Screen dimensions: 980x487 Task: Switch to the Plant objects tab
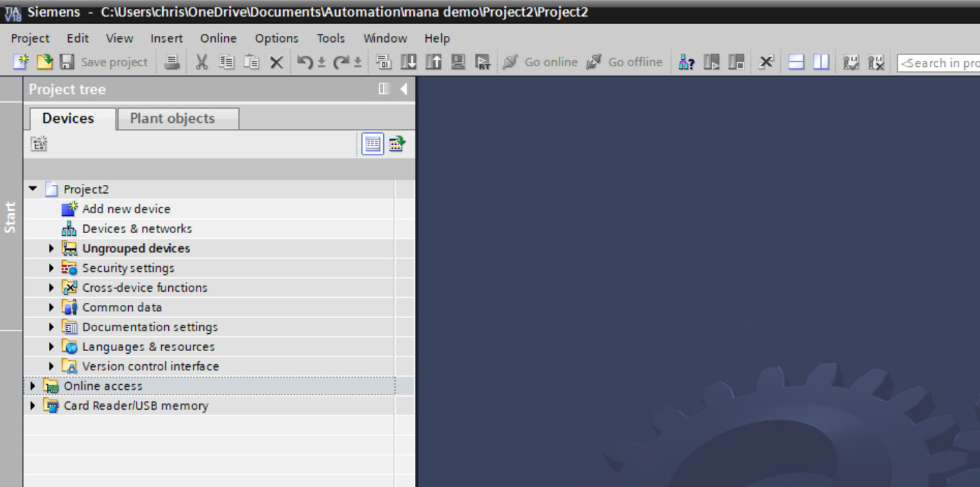pyautogui.click(x=178, y=119)
